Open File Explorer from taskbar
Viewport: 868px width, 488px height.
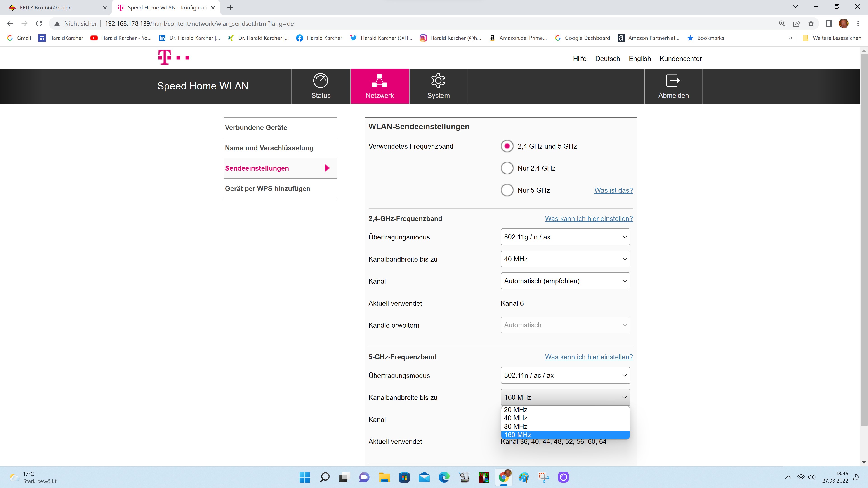384,477
